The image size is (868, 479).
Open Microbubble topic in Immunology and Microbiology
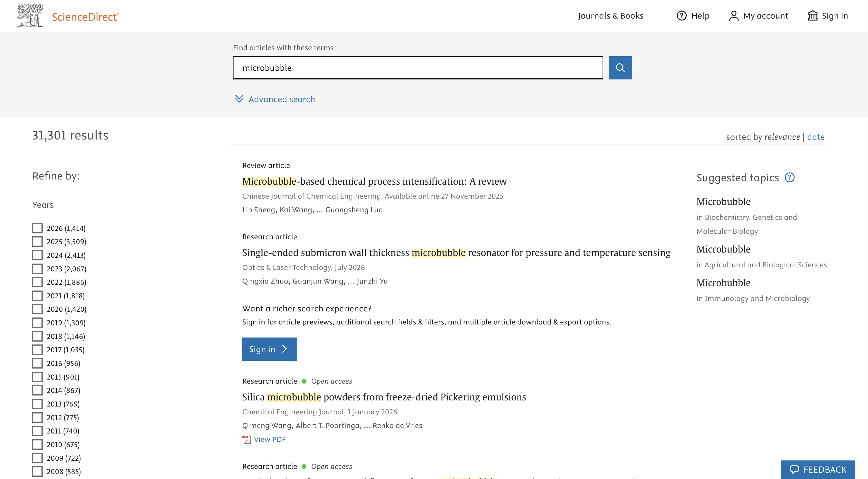click(x=724, y=283)
